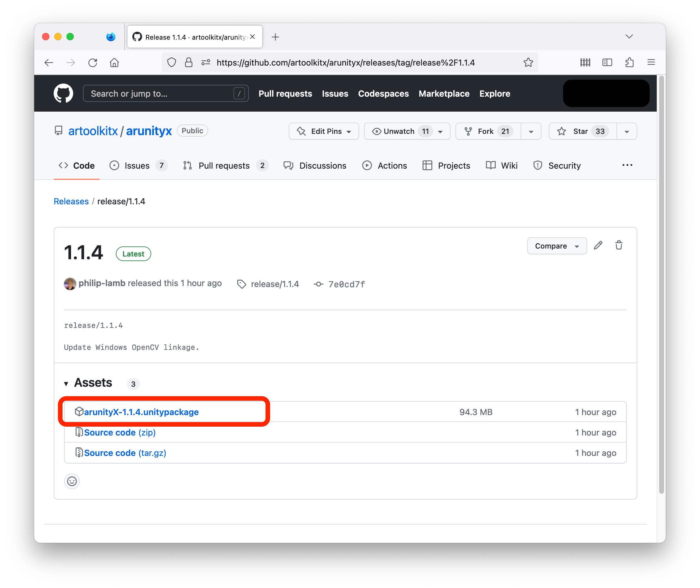The height and width of the screenshot is (588, 700).
Task: Focus the Search or jump to field
Action: point(166,93)
